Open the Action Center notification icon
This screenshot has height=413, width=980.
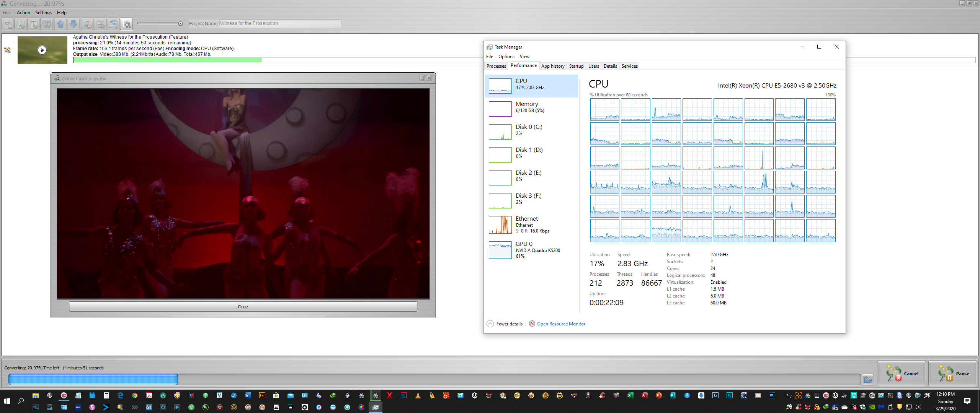click(967, 401)
